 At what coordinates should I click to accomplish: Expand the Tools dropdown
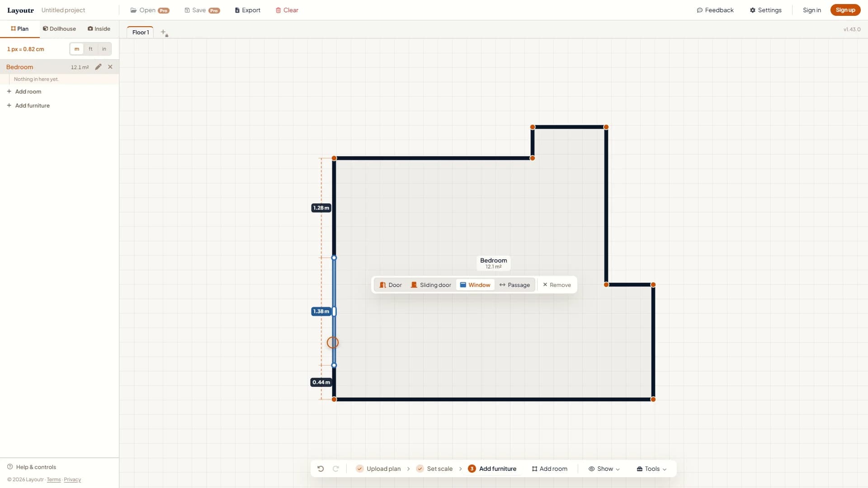point(651,469)
